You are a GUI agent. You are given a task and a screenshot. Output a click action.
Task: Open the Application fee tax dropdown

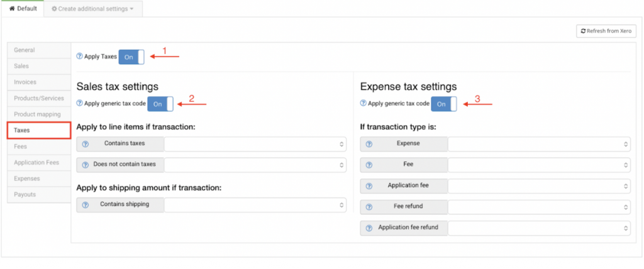539,186
